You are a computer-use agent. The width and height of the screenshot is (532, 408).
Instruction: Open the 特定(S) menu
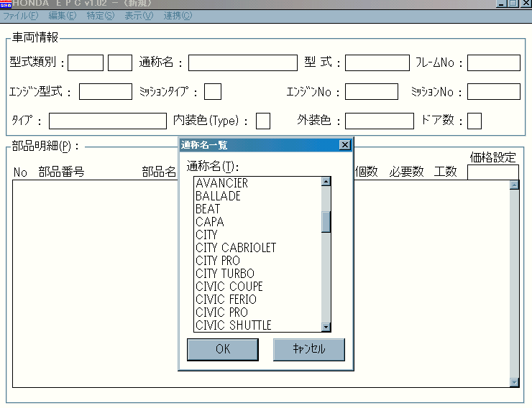click(101, 16)
